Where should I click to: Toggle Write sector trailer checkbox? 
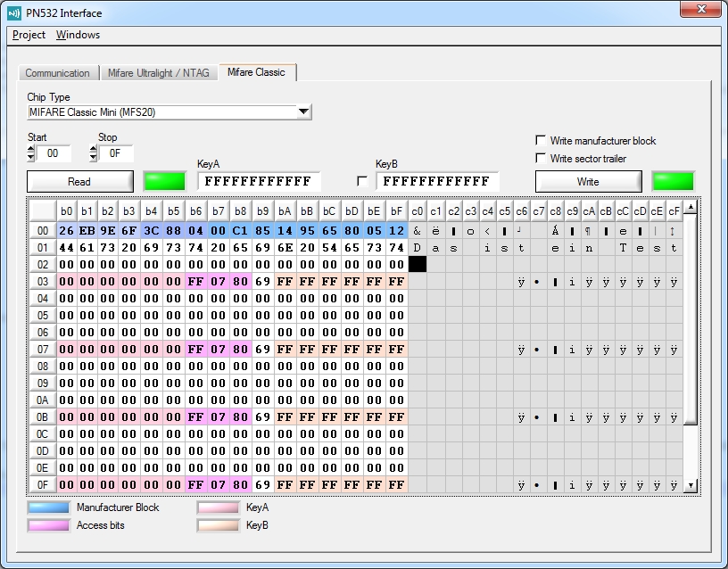click(x=541, y=158)
